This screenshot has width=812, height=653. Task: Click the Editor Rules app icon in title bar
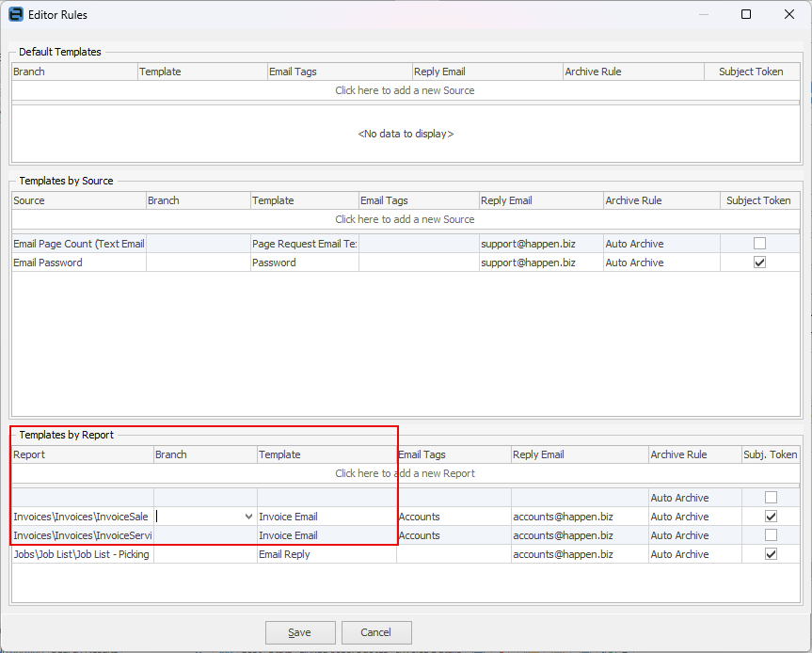[x=16, y=14]
